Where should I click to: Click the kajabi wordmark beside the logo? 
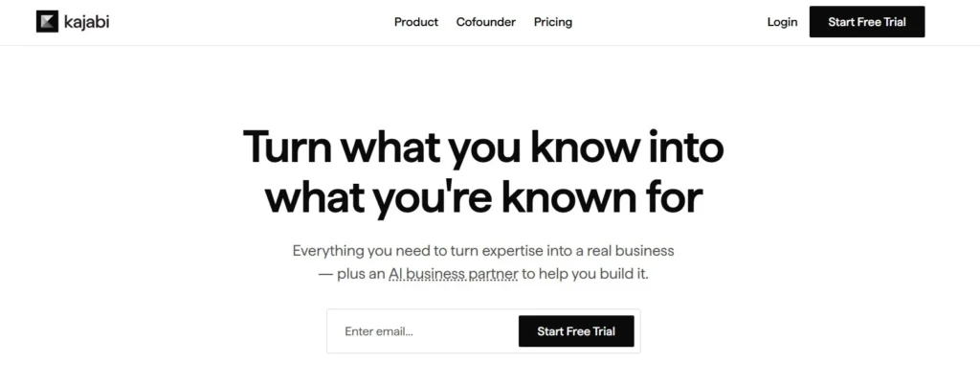[x=86, y=22]
